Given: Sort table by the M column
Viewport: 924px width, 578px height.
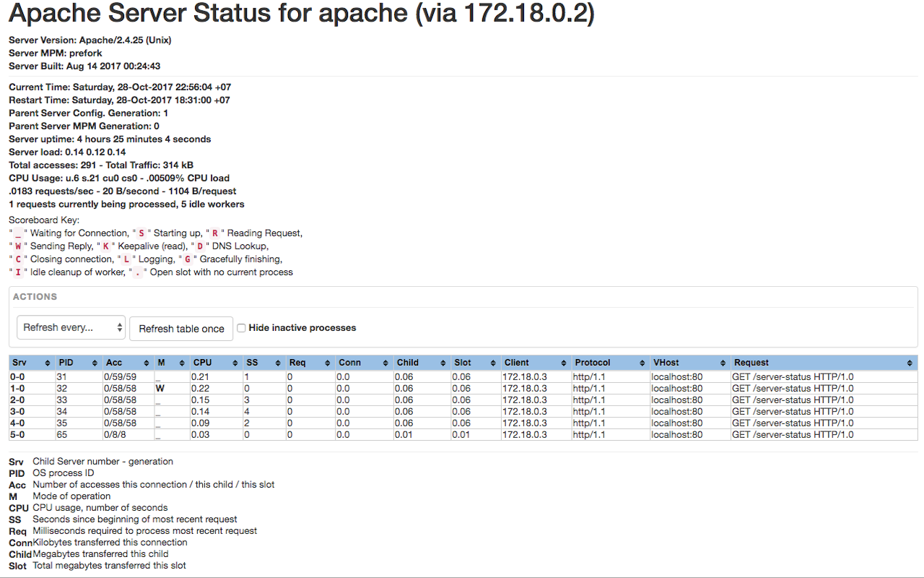Looking at the screenshot, I should tap(171, 363).
